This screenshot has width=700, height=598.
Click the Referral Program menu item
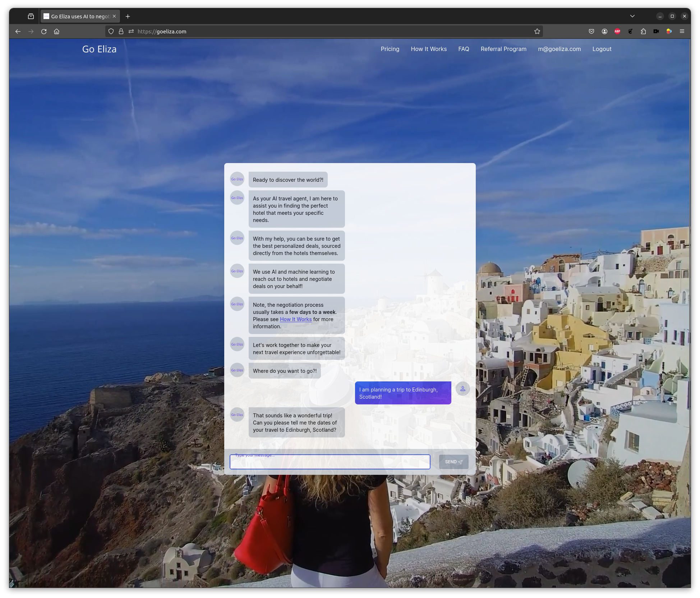(x=503, y=48)
